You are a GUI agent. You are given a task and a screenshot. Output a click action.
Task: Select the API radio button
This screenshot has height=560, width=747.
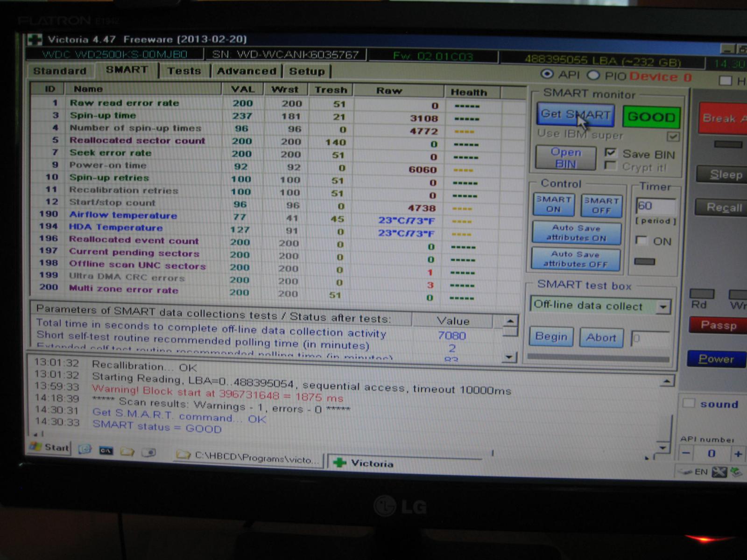(547, 74)
